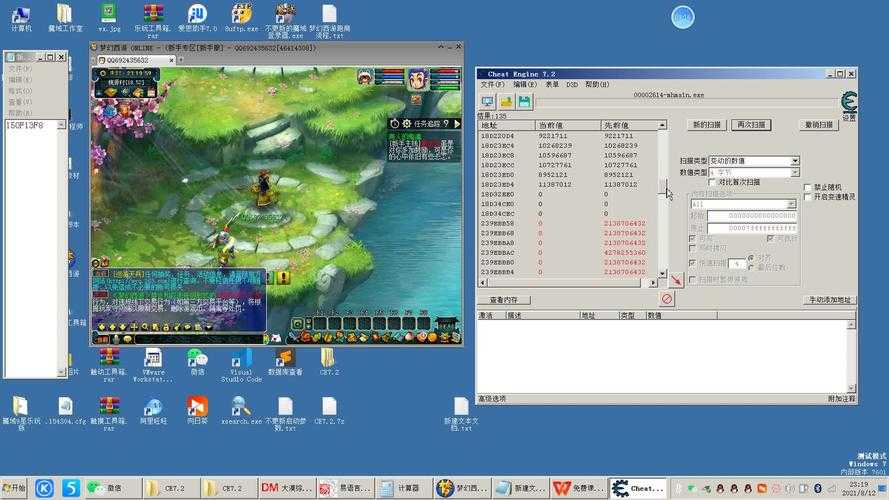Select the address row 18D220D4
Viewport: 889px width, 500px height.
click(568, 136)
